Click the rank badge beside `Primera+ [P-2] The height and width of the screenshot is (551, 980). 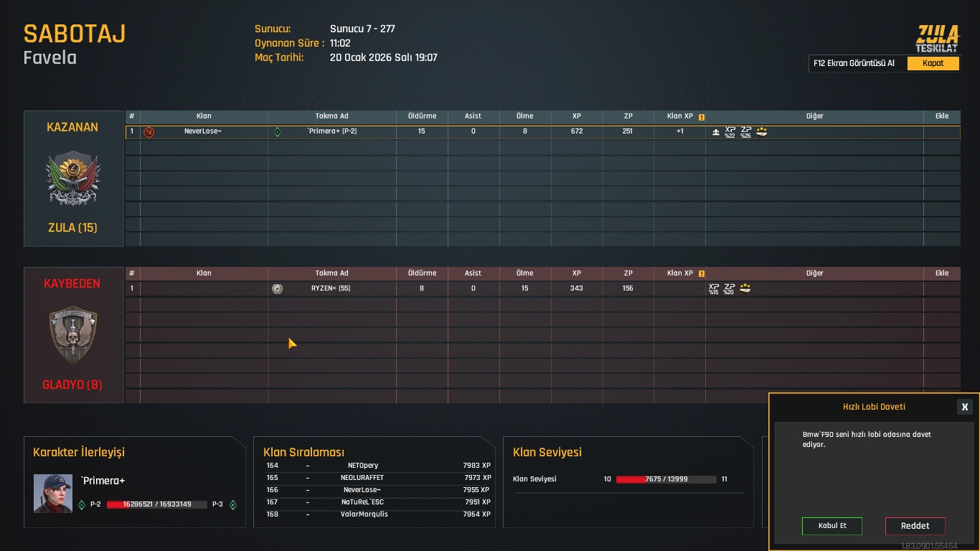pyautogui.click(x=278, y=132)
